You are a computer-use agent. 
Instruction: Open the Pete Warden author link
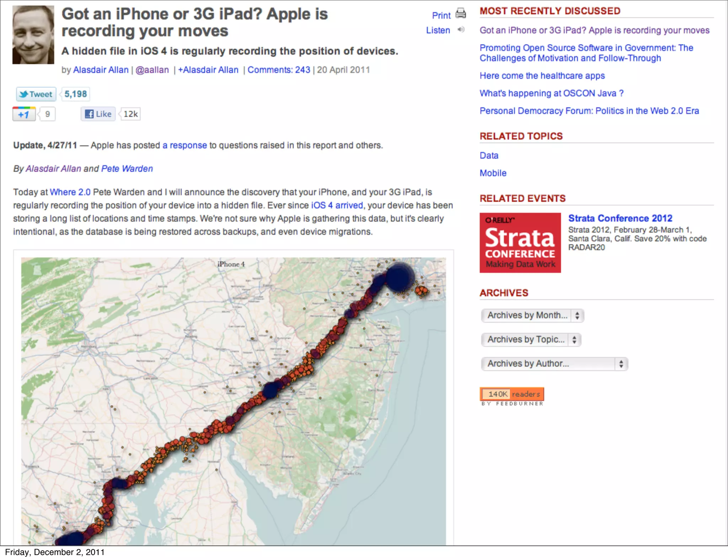point(127,169)
